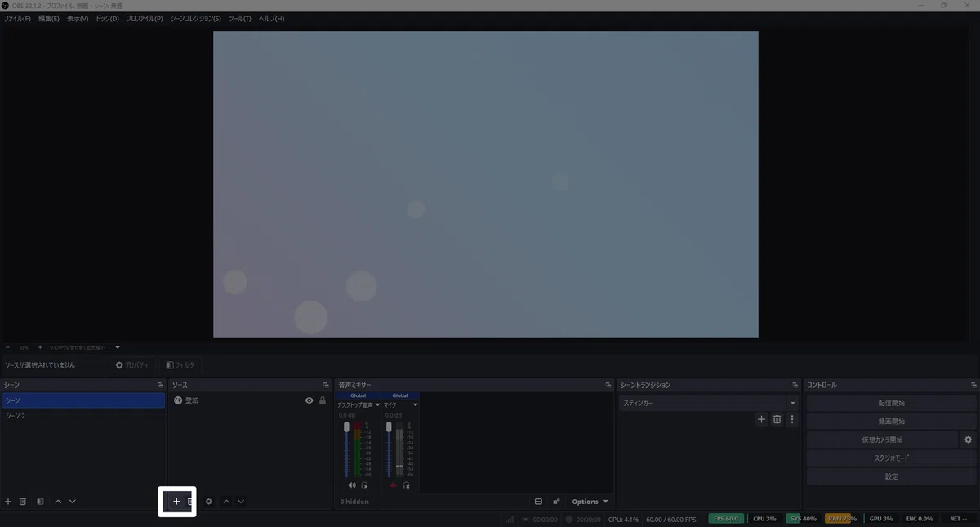Open source properties gear in ソース panel

pos(209,502)
